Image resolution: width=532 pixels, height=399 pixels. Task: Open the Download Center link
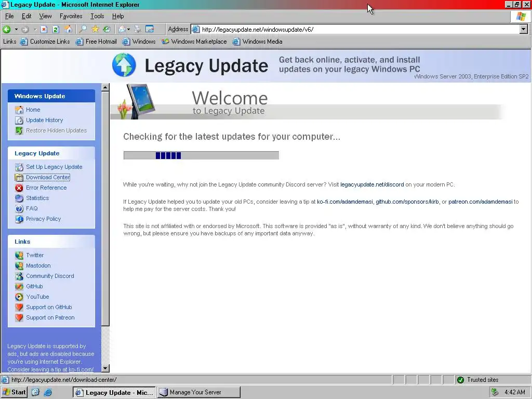(48, 177)
